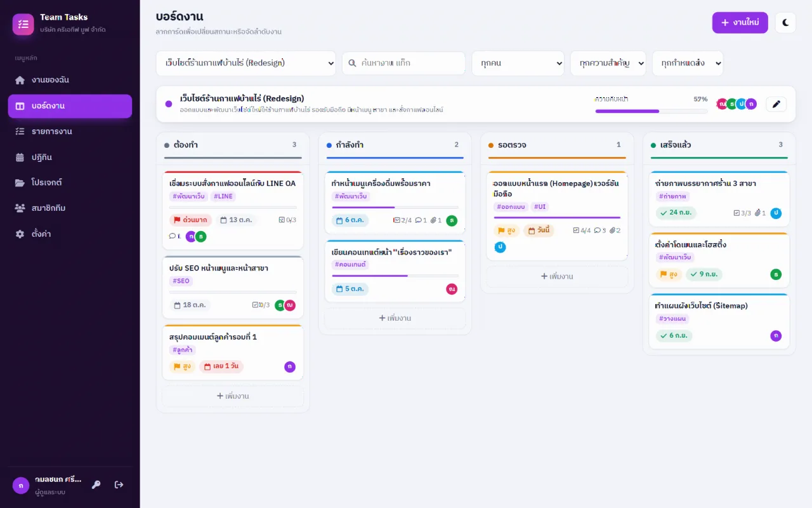Image resolution: width=812 pixels, height=508 pixels.
Task: Click the logout icon in sidebar footer
Action: point(119,485)
